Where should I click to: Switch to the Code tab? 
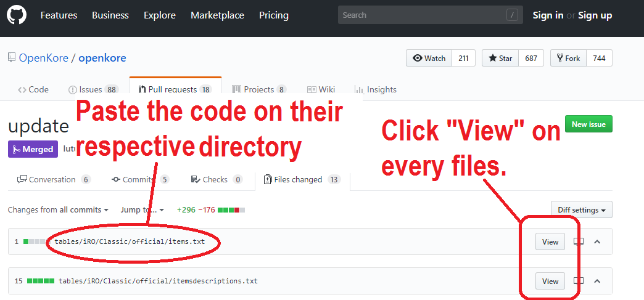33,89
